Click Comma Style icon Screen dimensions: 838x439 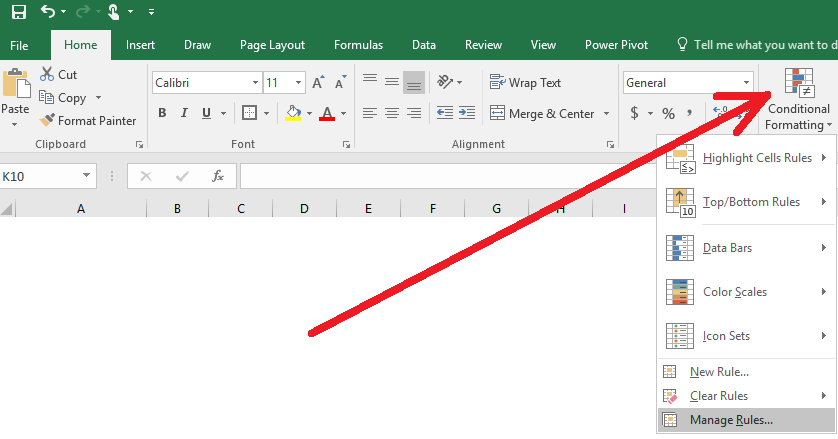[x=690, y=113]
